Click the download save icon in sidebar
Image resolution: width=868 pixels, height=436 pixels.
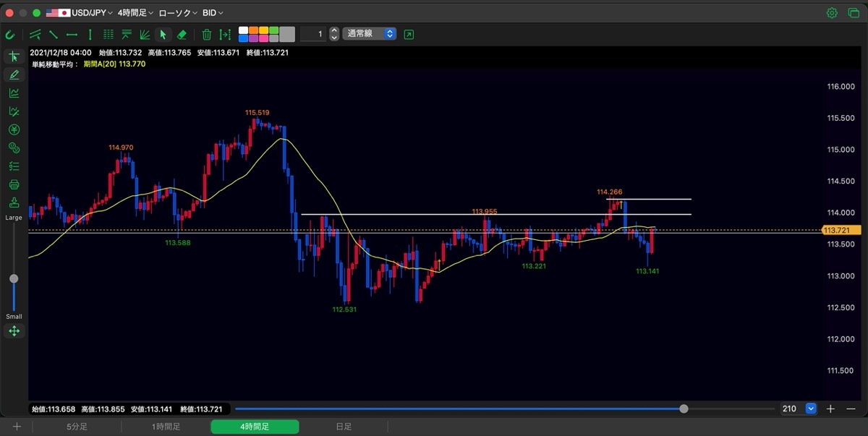pyautogui.click(x=14, y=202)
